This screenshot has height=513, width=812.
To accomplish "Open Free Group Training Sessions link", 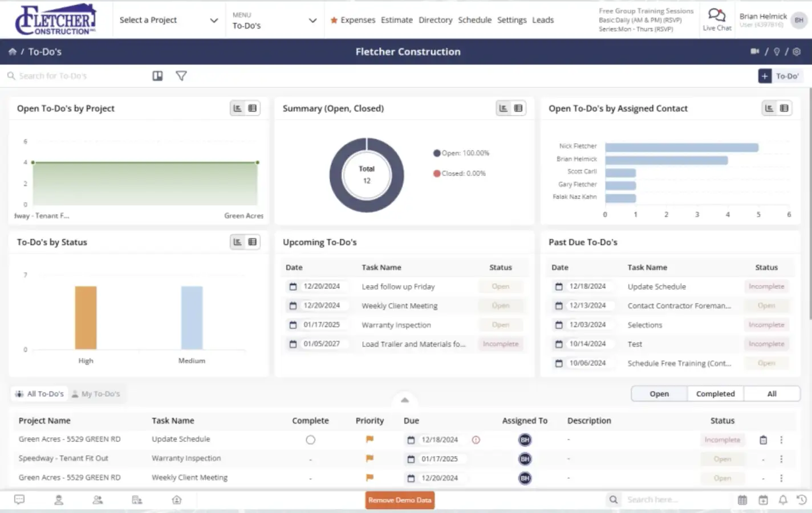I will click(x=646, y=11).
